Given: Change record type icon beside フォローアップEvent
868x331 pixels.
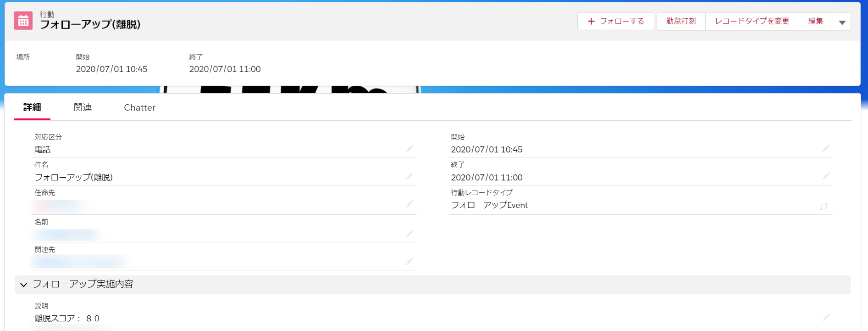Looking at the screenshot, I should point(824,206).
